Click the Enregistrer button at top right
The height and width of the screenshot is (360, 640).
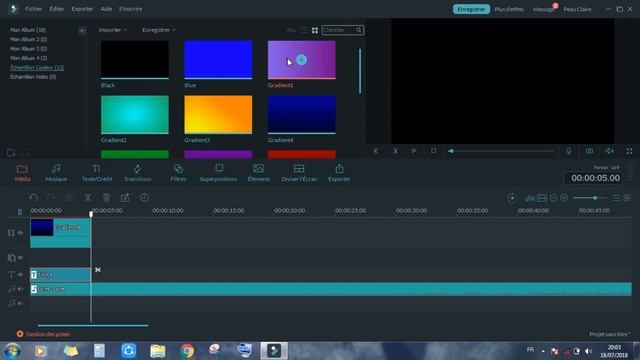(471, 9)
